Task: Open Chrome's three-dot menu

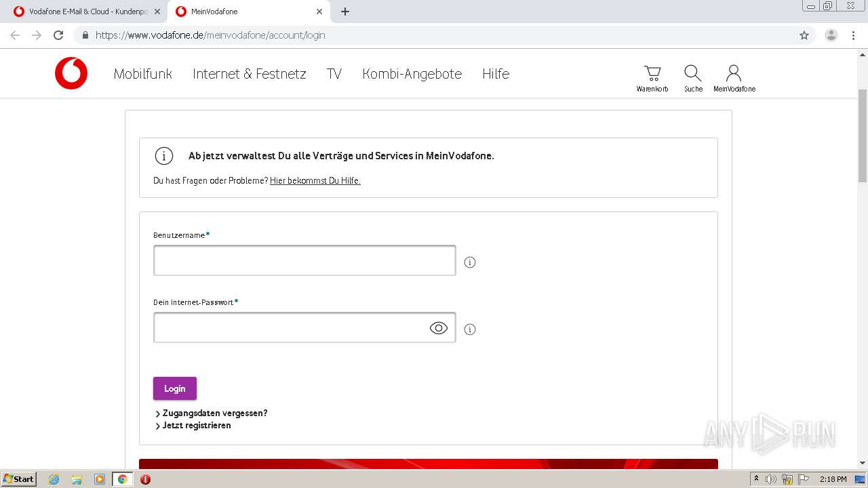Action: coord(854,35)
